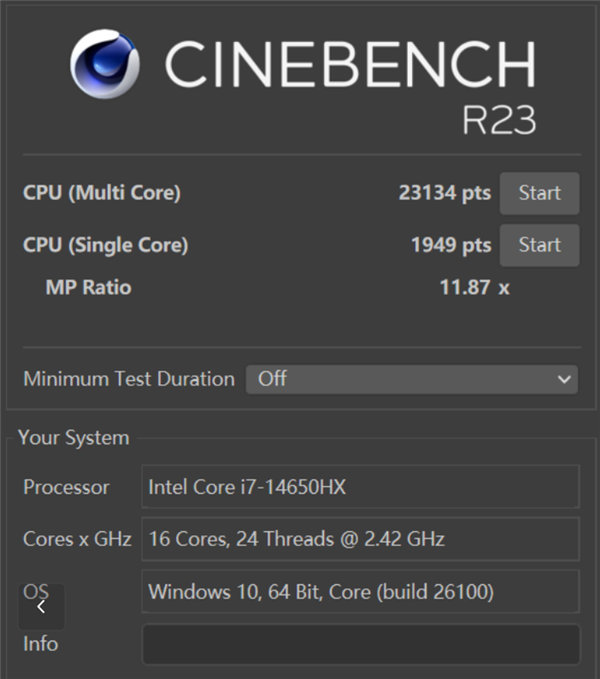Click the left chevron back arrow
Screen dimensions: 600x679
[41, 606]
